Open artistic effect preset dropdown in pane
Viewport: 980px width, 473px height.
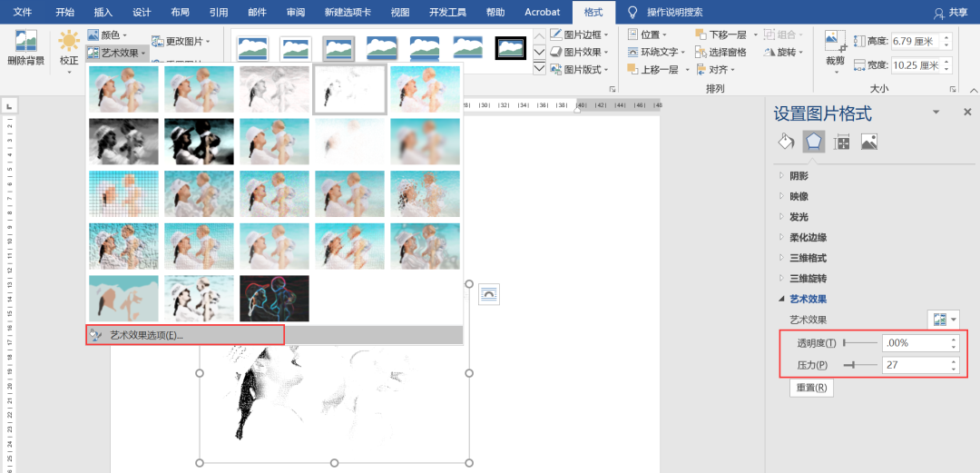944,320
